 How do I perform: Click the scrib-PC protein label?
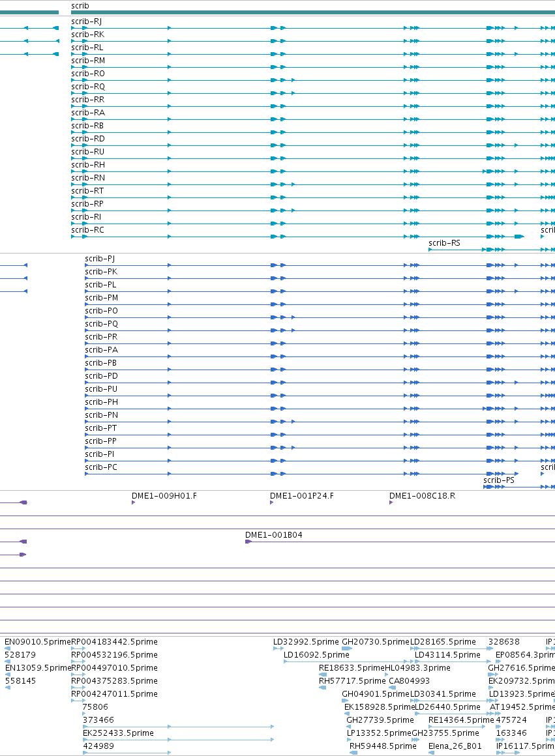[x=101, y=467]
